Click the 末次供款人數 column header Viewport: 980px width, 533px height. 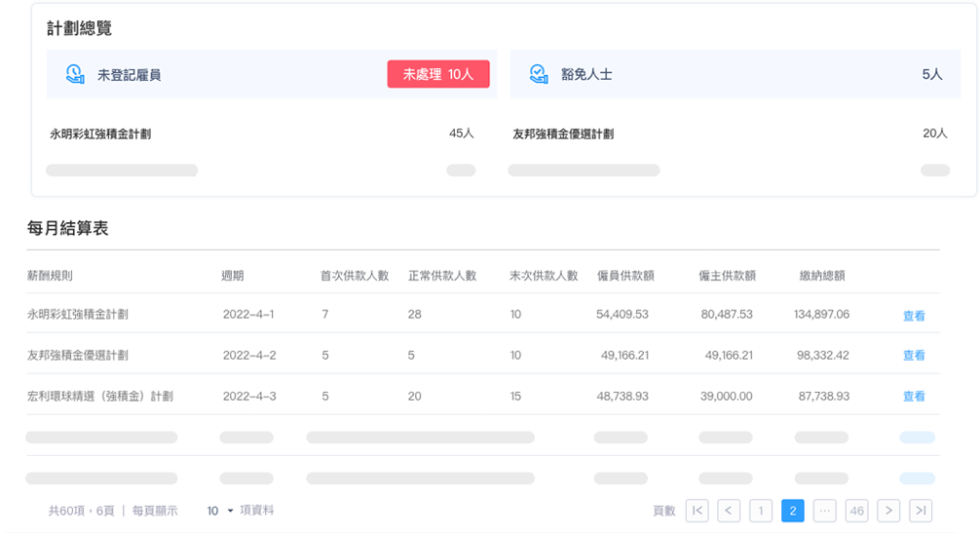[x=544, y=276]
